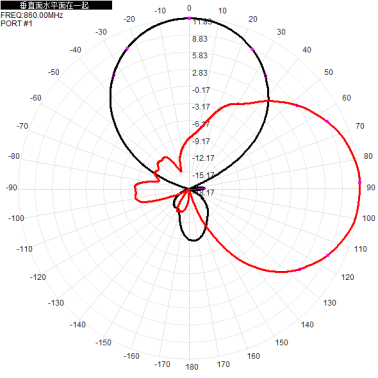This screenshot has height=378, width=378.
Task: Click the magenta marker on red curve at 90 degrees
Action: (x=360, y=182)
